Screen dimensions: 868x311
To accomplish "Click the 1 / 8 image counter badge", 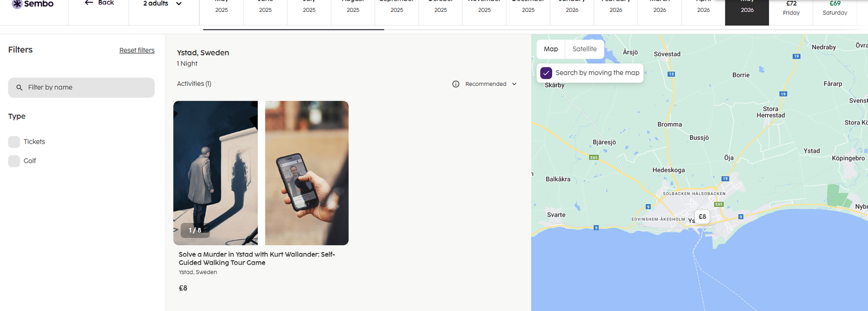I will 195,230.
